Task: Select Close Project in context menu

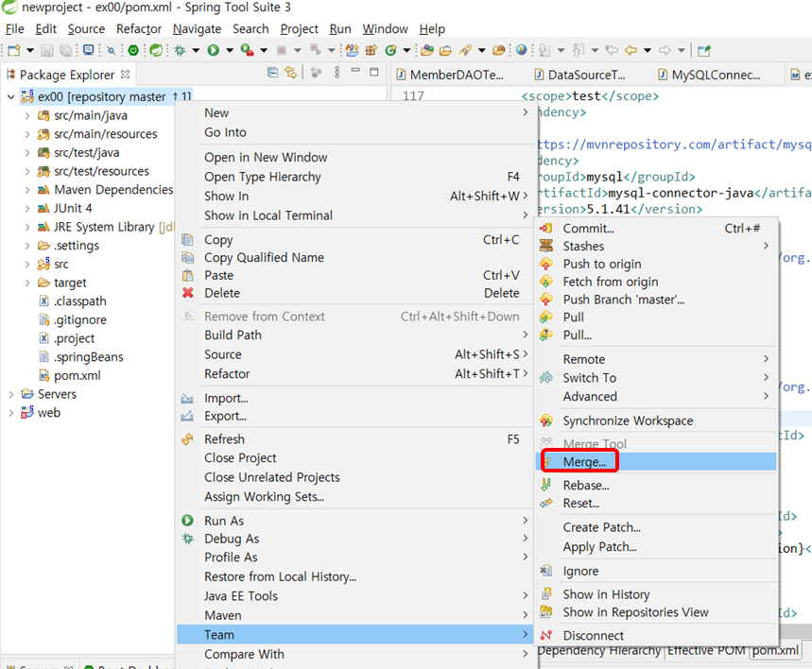Action: pos(354,458)
